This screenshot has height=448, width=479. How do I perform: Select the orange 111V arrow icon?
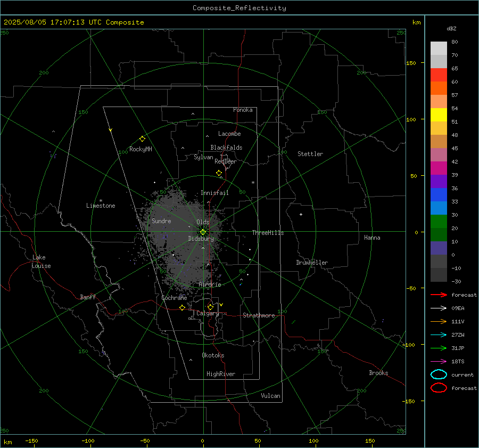pyautogui.click(x=439, y=321)
